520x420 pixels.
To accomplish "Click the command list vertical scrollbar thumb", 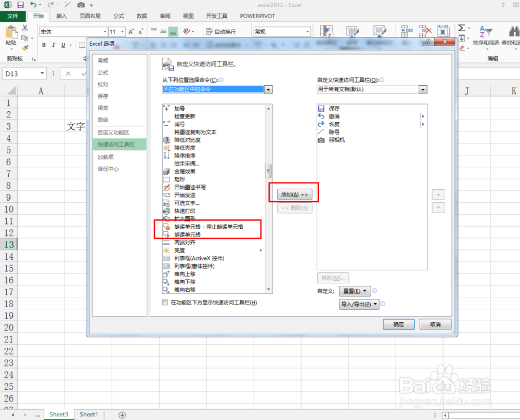I will coord(269,170).
